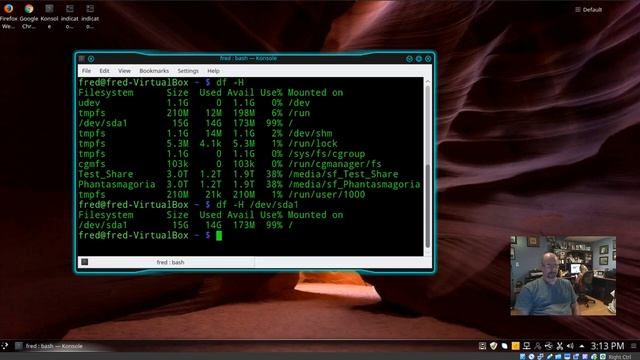Click the 'cgmfs' filesystem entry
This screenshot has height=360, width=640.
92,164
